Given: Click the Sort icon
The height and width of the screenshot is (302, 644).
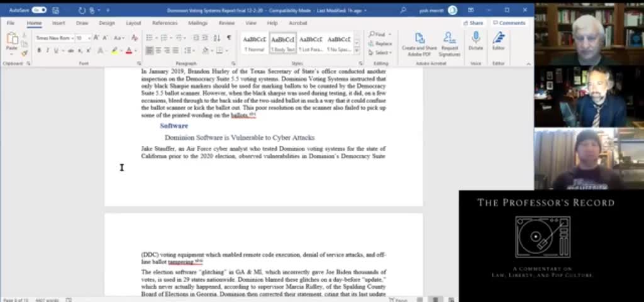Looking at the screenshot, I should coord(217,38).
